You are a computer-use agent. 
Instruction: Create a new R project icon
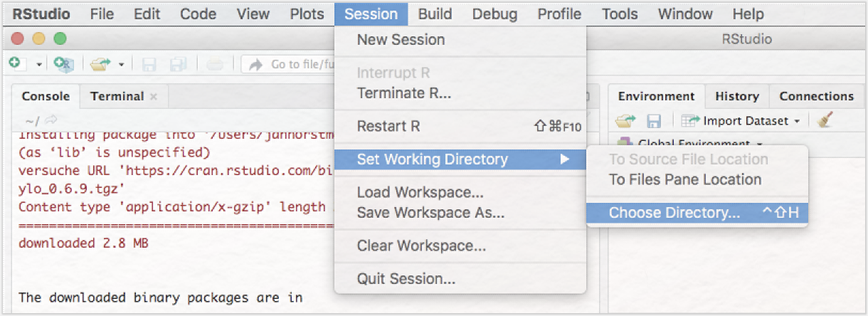[x=64, y=64]
